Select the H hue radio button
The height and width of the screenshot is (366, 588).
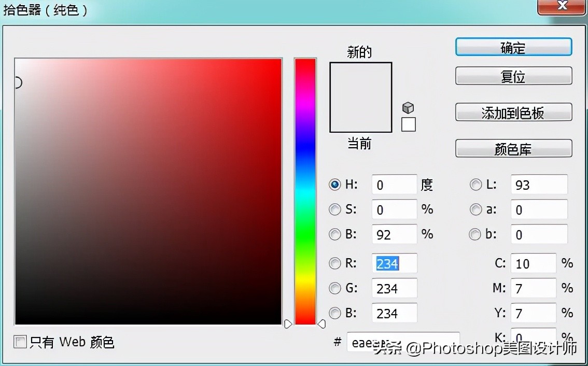point(335,185)
